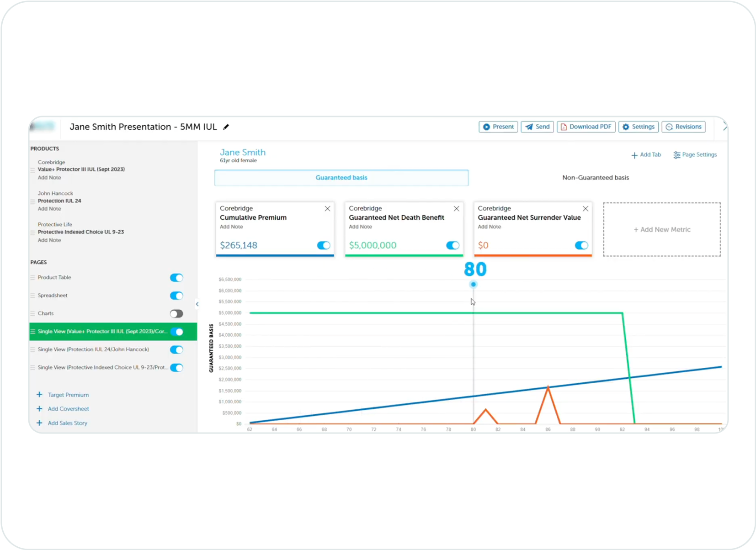Image resolution: width=756 pixels, height=550 pixels.
Task: Toggle the Guaranteed Net Death Benefit switch
Action: [453, 245]
